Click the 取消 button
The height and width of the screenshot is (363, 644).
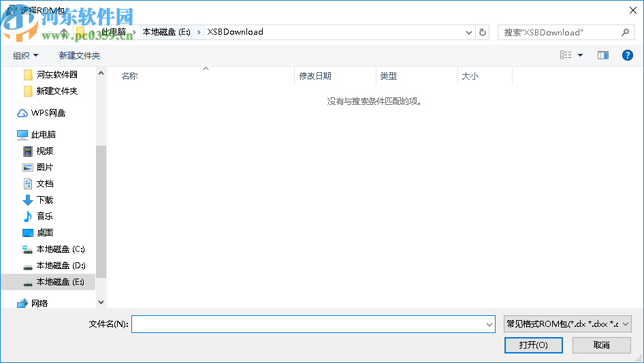[x=602, y=345]
